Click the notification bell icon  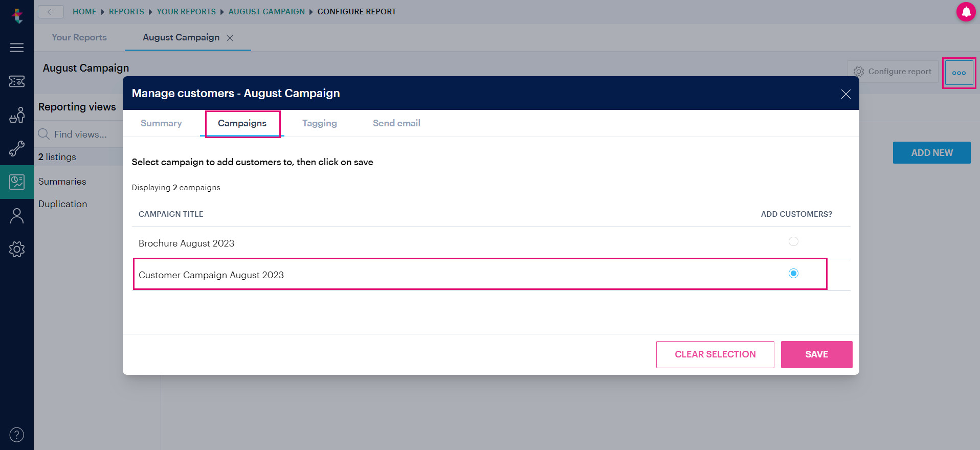click(x=966, y=12)
